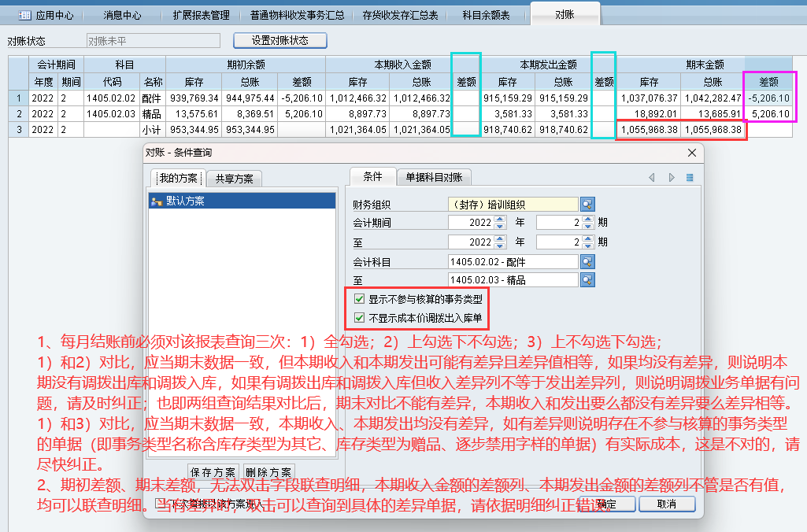Open the 共享方案 tab
This screenshot has height=532, width=807.
234,179
